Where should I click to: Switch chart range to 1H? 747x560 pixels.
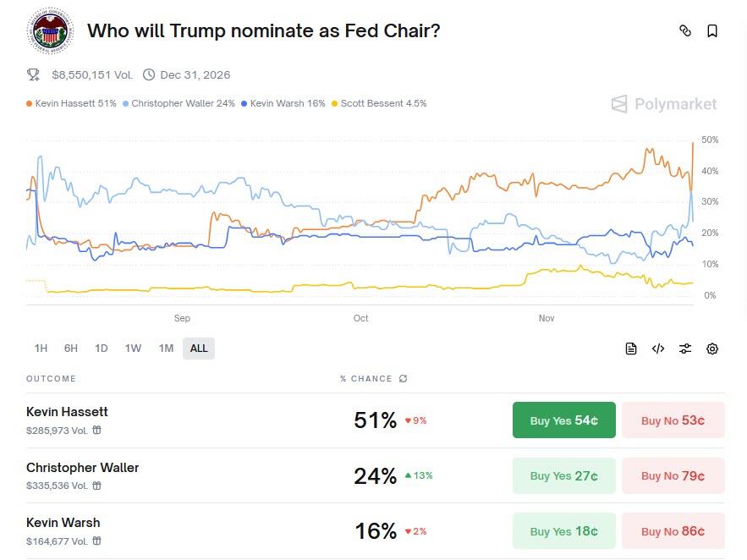tap(41, 349)
